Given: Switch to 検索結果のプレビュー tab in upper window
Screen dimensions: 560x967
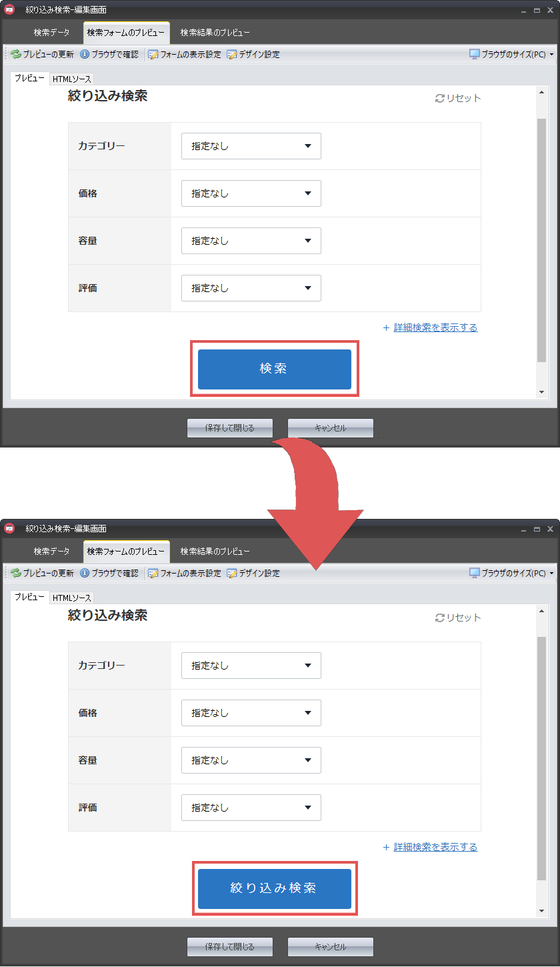Looking at the screenshot, I should coord(215,32).
